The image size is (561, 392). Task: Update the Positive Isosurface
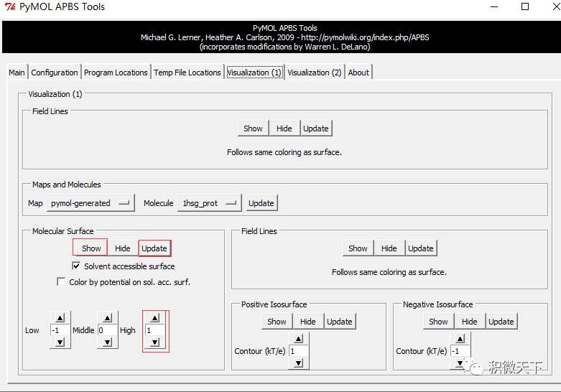point(340,322)
